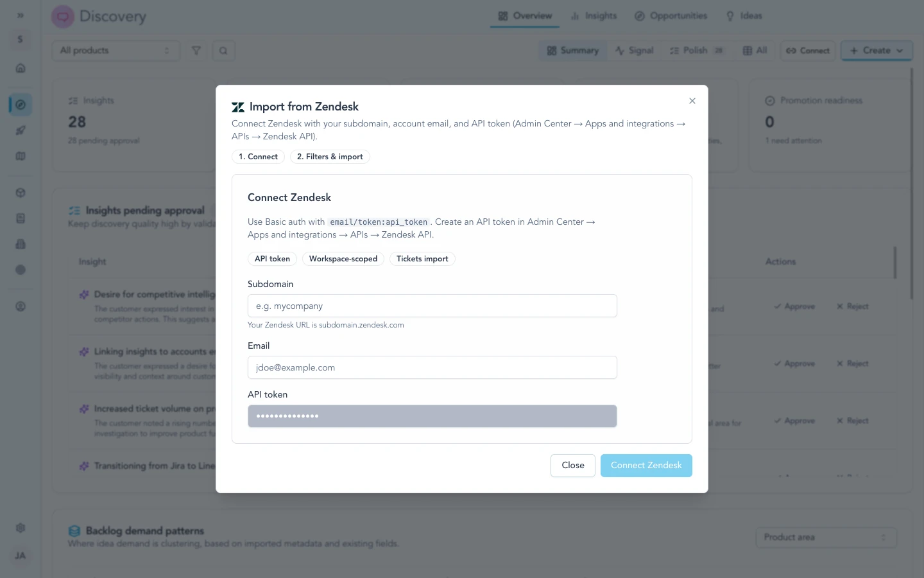Open the filter icon beside All products
Image resolution: width=924 pixels, height=578 pixels.
click(x=196, y=50)
